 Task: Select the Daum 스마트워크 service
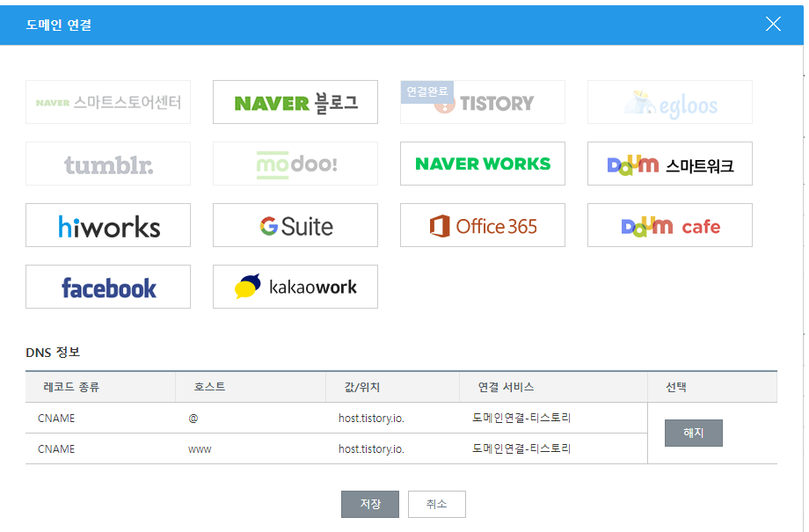(669, 164)
